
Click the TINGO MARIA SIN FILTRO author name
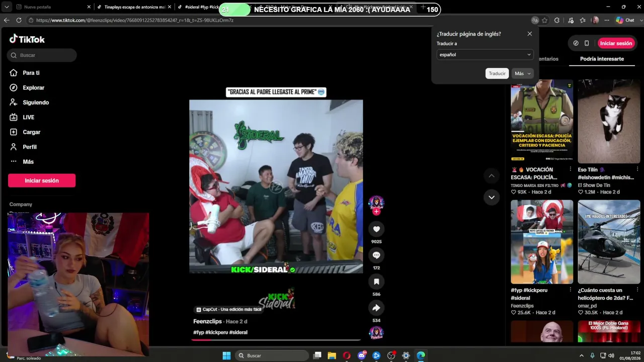(534, 185)
